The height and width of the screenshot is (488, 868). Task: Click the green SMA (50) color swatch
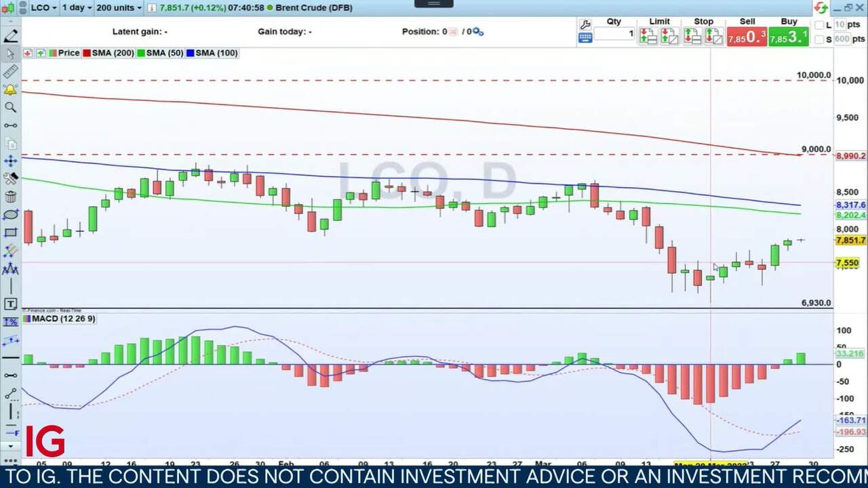tap(141, 53)
